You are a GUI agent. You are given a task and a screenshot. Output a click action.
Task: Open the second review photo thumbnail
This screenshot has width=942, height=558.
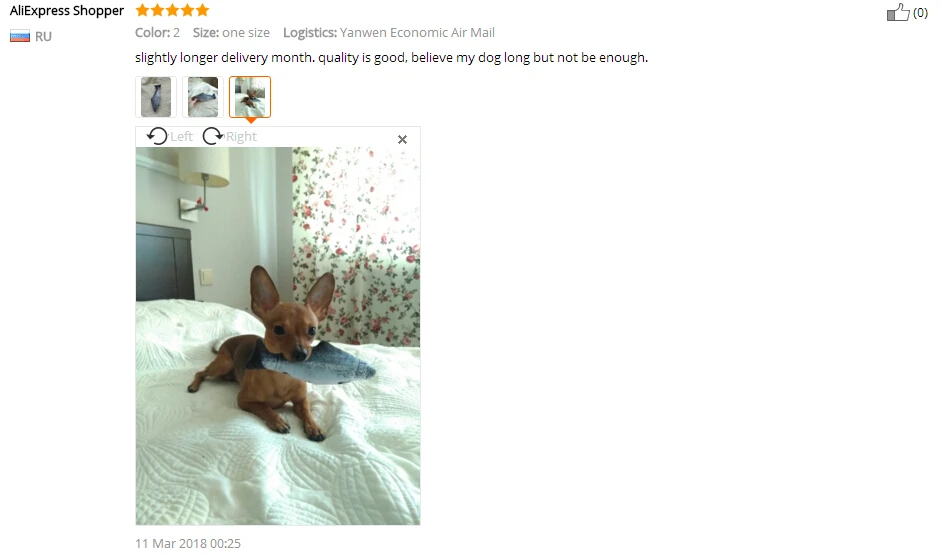[203, 97]
